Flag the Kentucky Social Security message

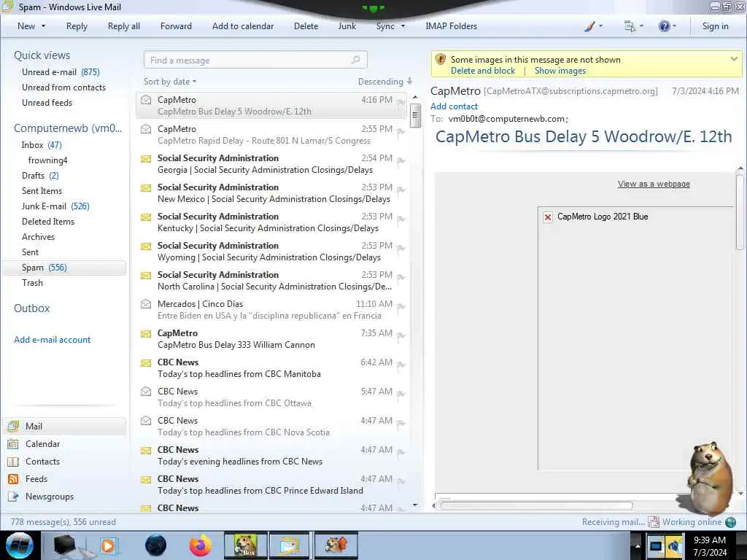[400, 219]
